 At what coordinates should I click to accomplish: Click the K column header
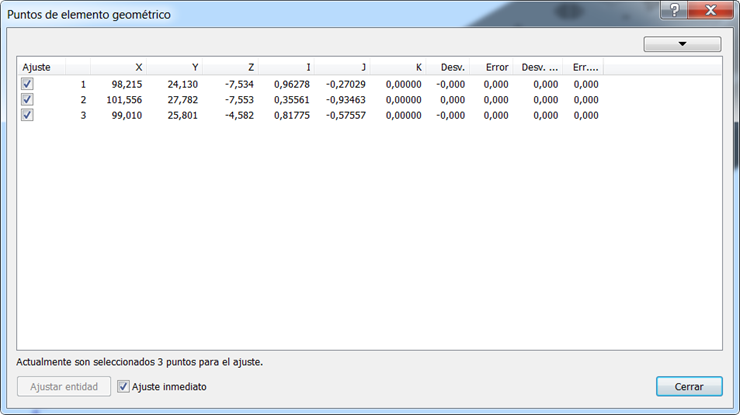point(398,67)
